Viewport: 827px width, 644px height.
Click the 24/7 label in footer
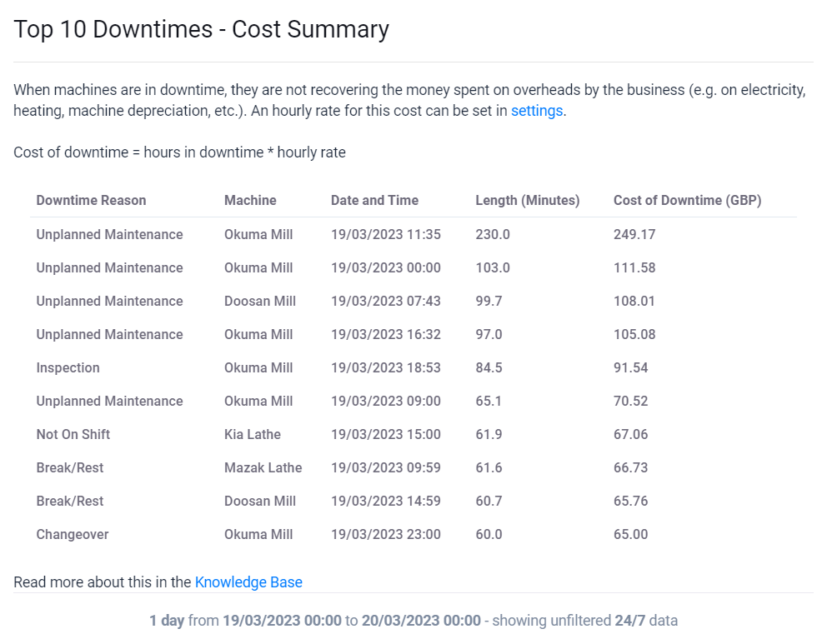coord(629,621)
